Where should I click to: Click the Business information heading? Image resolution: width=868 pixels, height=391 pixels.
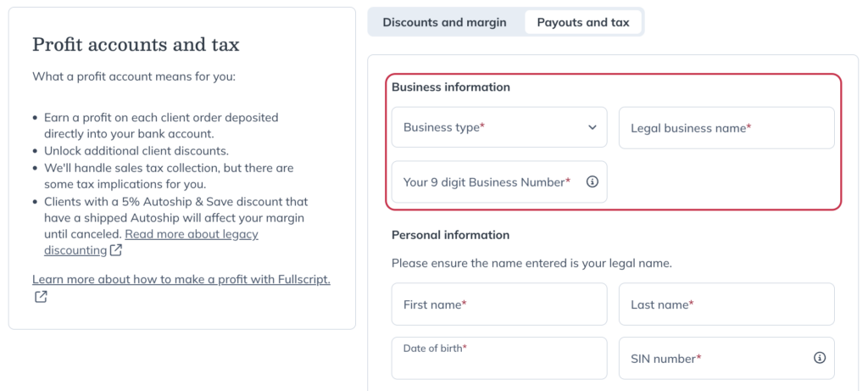click(x=451, y=87)
